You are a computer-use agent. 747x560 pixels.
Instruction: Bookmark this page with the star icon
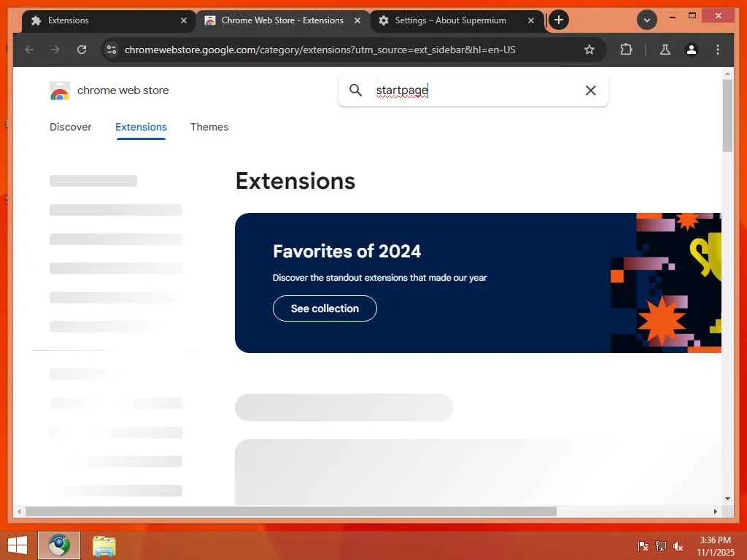589,50
